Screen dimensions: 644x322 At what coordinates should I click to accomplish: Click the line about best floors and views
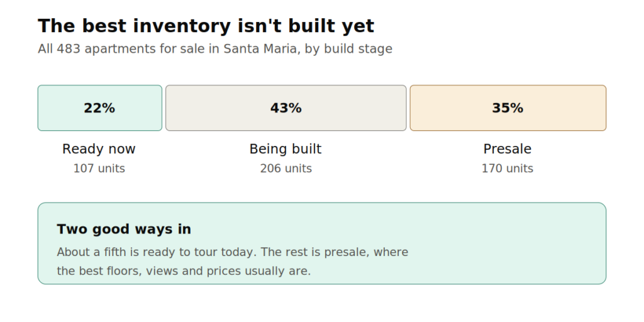pyautogui.click(x=184, y=271)
